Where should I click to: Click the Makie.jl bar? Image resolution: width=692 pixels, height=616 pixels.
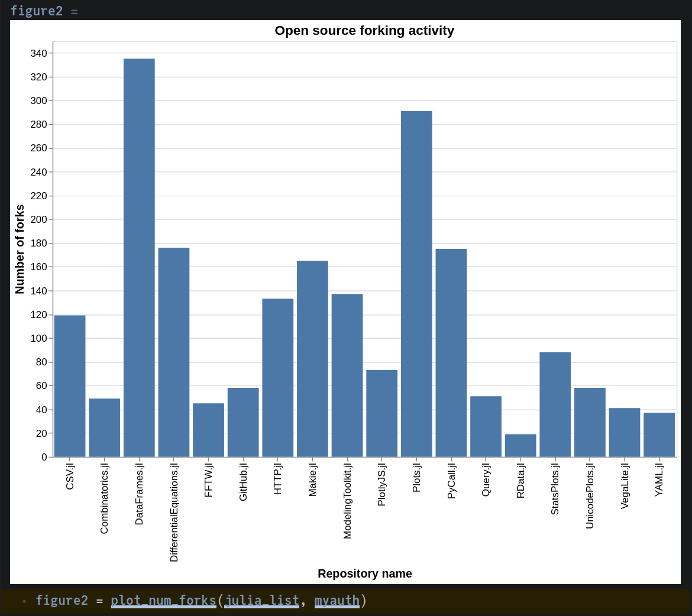pyautogui.click(x=312, y=359)
